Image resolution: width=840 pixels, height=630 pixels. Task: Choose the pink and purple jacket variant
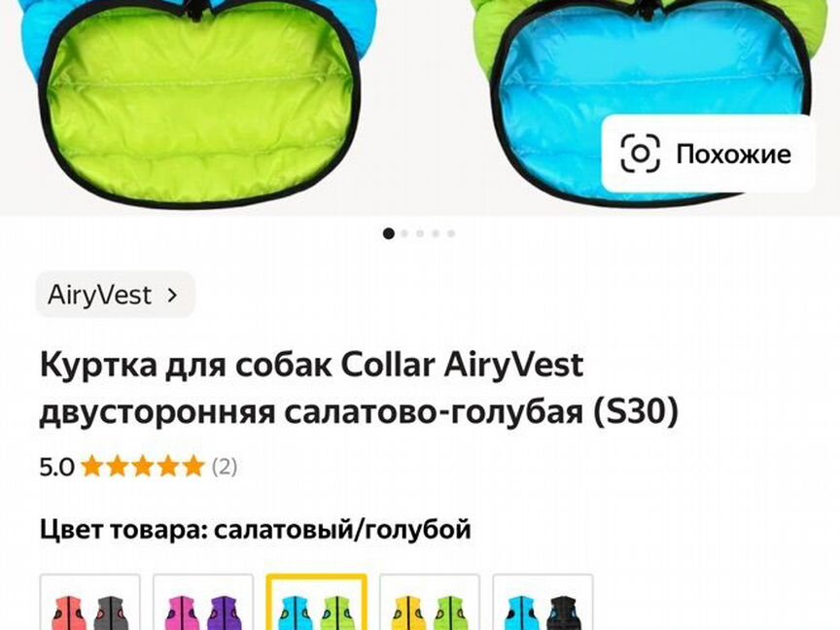[x=203, y=602]
